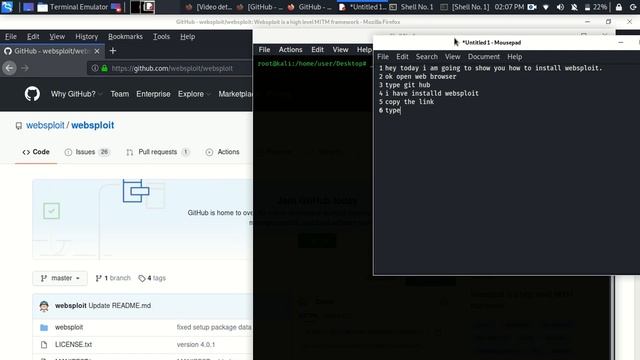The height and width of the screenshot is (360, 640).
Task: Open the Kali applications menu icon
Action: [x=7, y=7]
